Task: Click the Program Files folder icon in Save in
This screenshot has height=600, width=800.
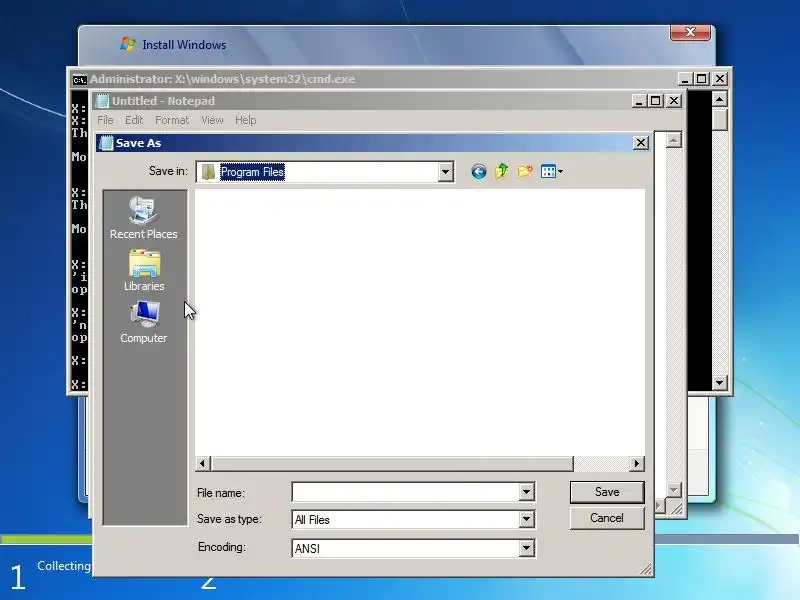Action: coord(208,172)
